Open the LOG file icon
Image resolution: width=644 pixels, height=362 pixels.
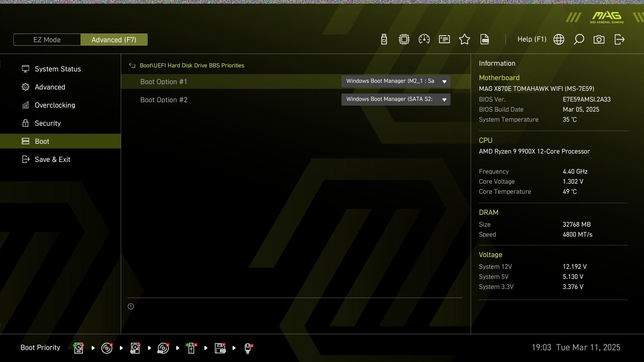click(x=485, y=40)
